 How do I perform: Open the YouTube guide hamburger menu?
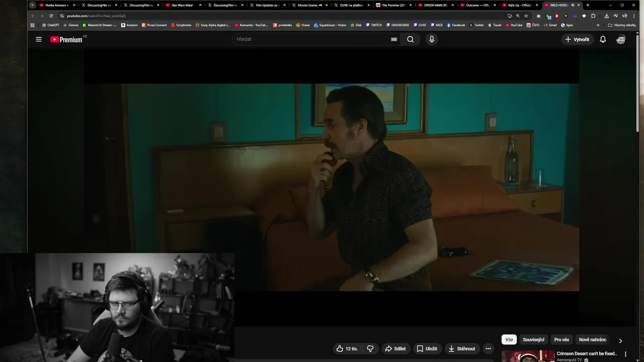[39, 39]
